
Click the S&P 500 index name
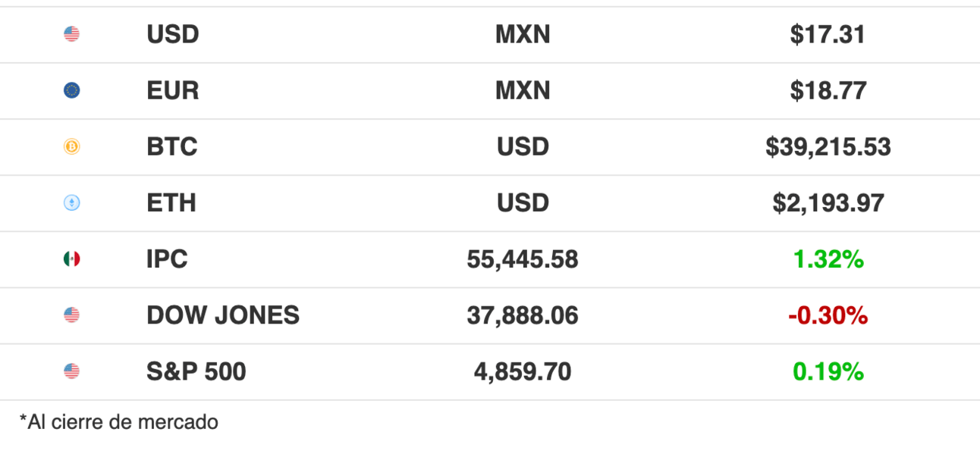click(196, 371)
